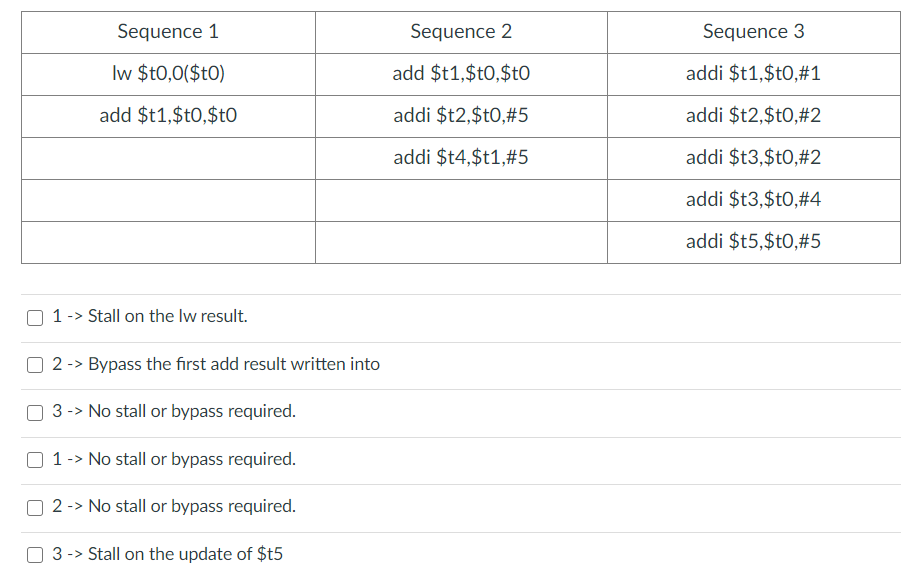Click the 'addi $t5,$t0,#5' table cell

[754, 242]
